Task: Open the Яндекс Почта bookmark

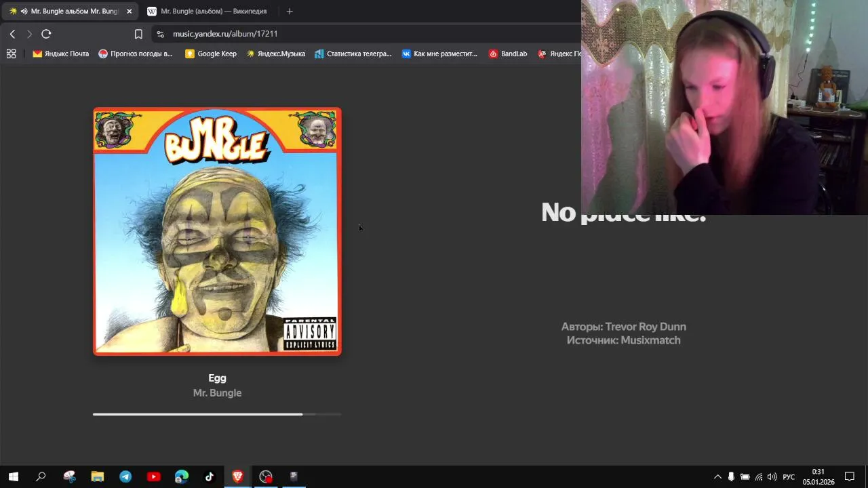Action: point(60,54)
